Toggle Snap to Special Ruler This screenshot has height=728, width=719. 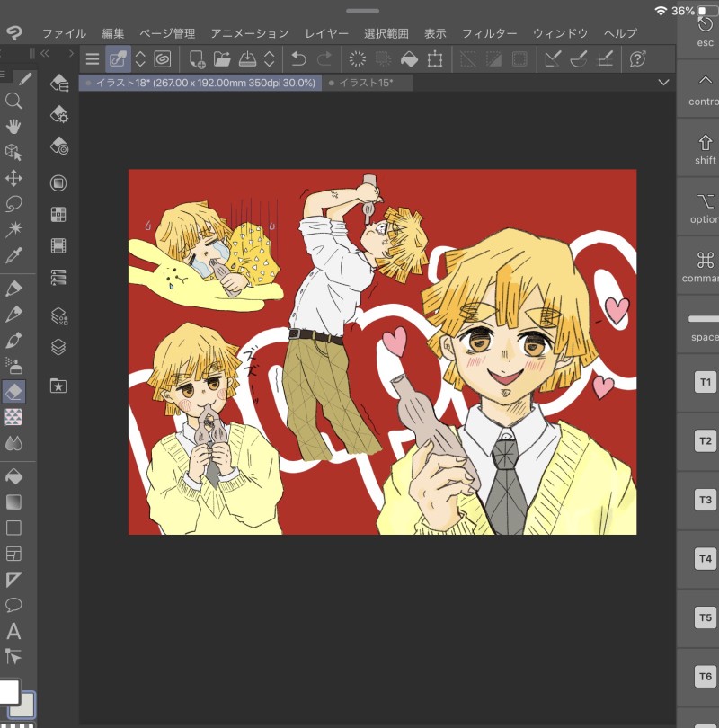(579, 59)
